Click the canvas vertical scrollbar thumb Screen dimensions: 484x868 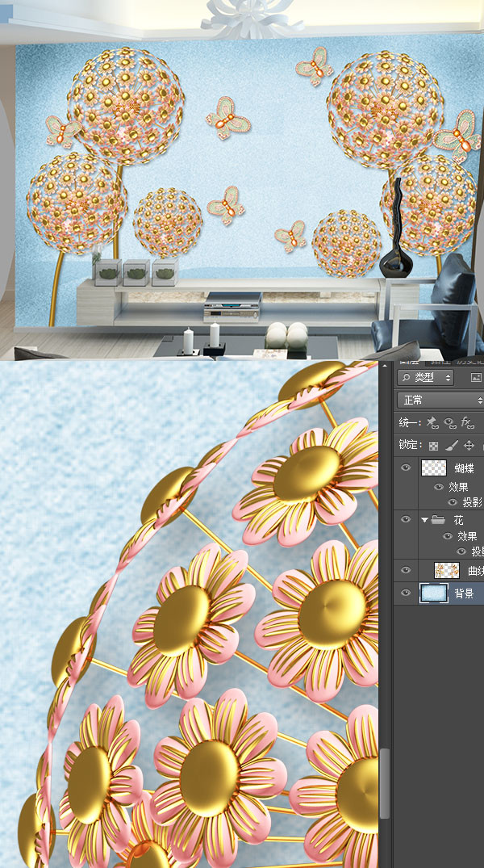384,783
